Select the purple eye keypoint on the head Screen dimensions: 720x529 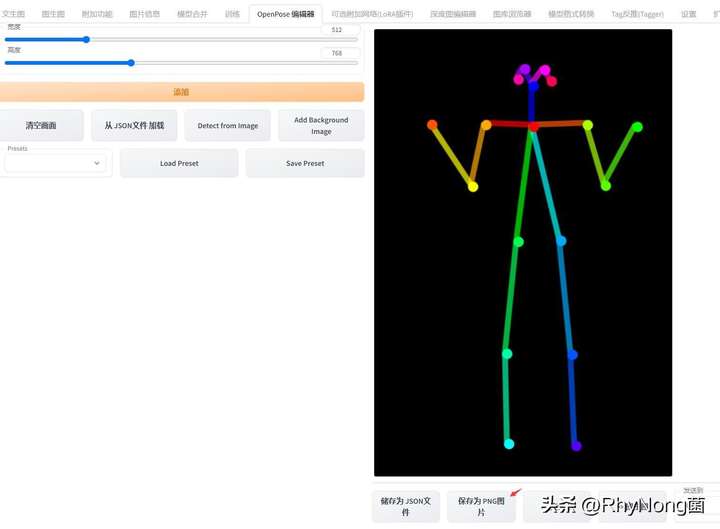(524, 69)
